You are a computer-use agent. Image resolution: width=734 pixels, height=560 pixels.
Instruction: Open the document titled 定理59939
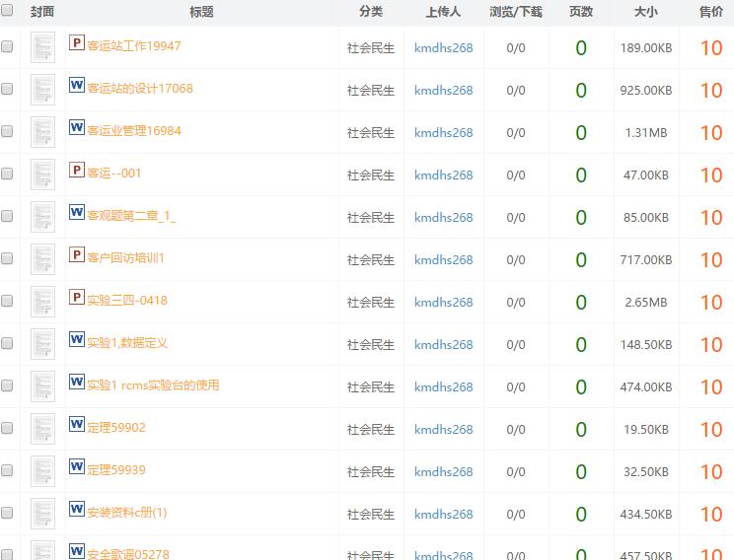116,470
